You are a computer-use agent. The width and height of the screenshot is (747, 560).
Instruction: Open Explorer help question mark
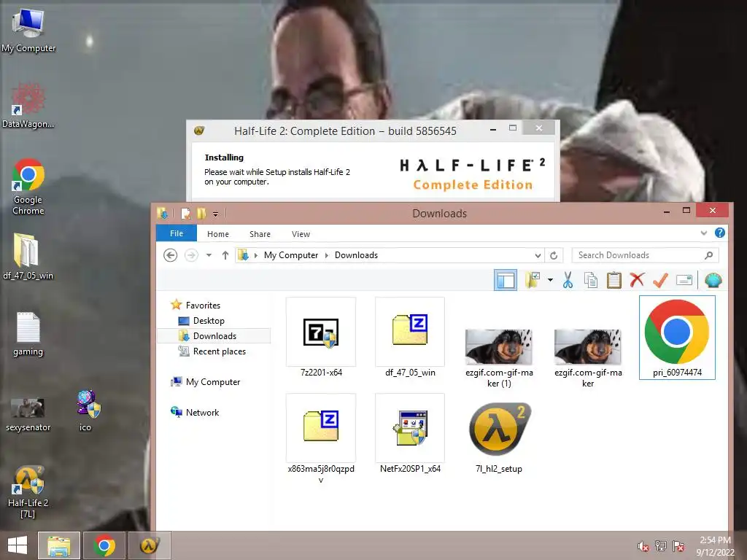(x=720, y=233)
